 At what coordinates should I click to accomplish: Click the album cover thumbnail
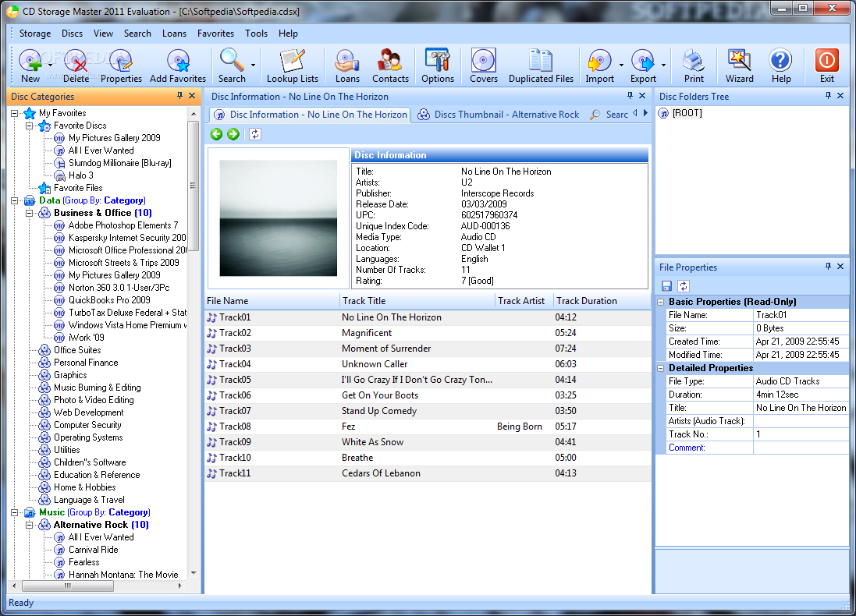[x=279, y=218]
